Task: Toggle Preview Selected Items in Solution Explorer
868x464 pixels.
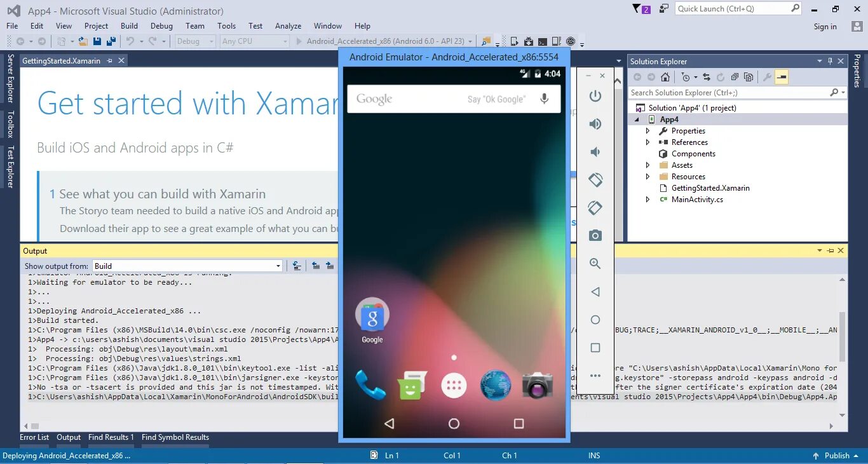Action: point(782,77)
